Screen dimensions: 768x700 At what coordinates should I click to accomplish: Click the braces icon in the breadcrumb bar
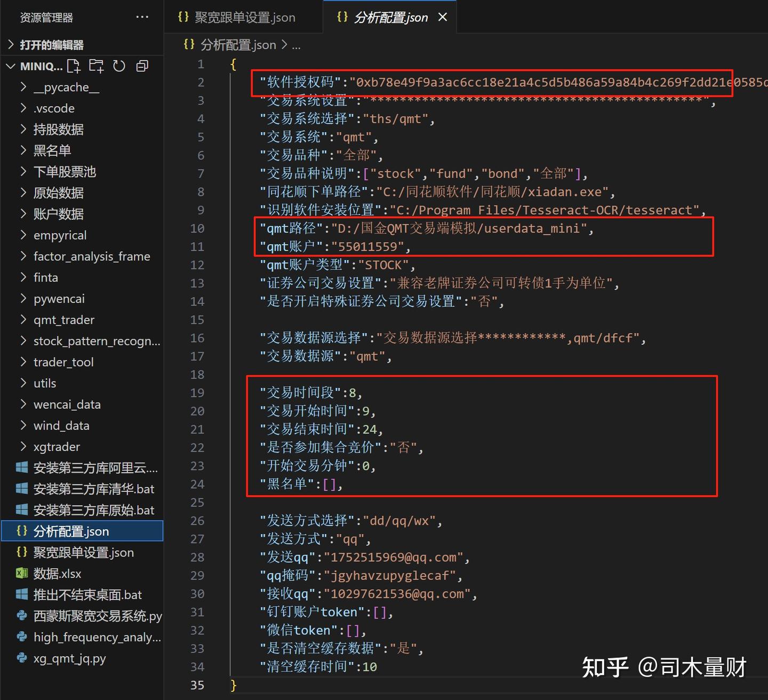click(189, 45)
